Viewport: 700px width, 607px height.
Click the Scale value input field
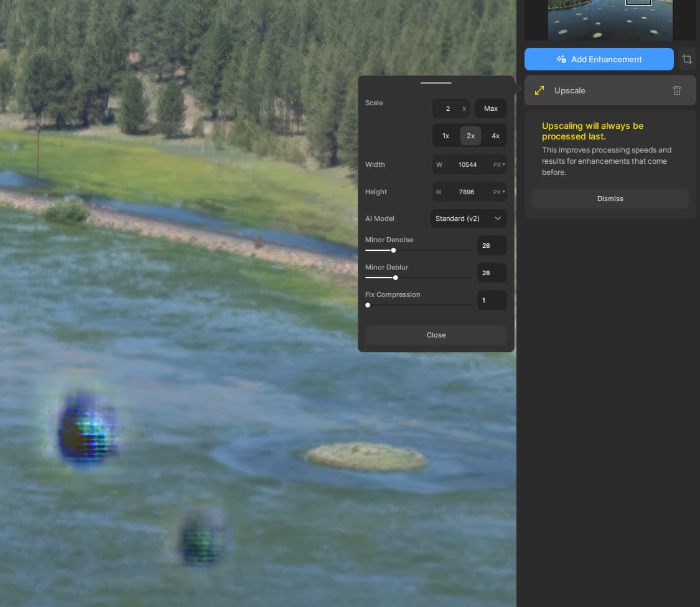coord(450,108)
